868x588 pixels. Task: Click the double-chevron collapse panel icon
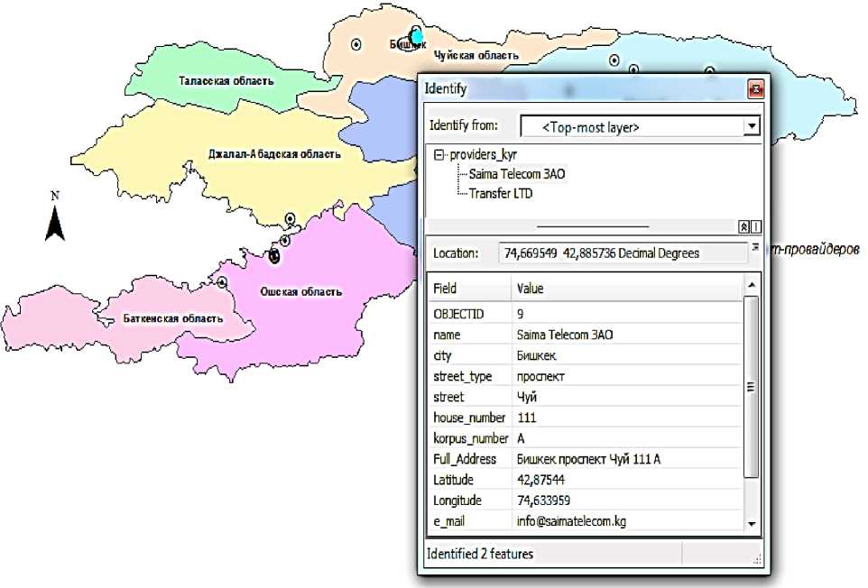click(x=744, y=226)
